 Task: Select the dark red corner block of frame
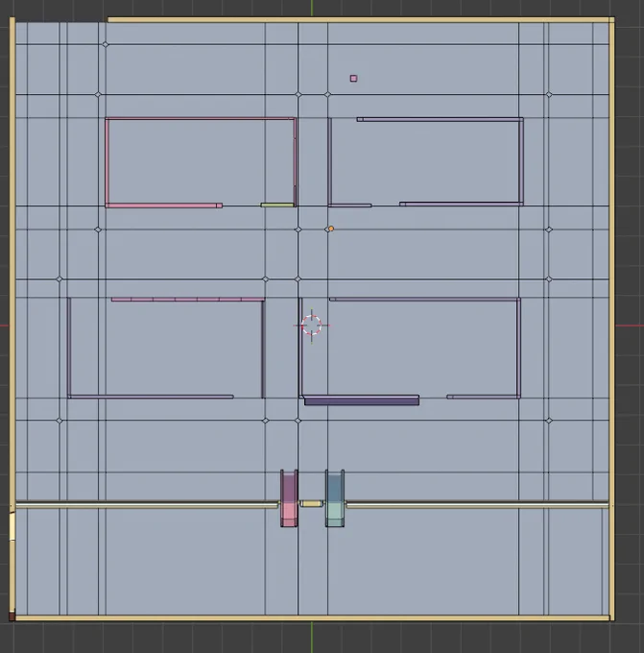(12, 616)
